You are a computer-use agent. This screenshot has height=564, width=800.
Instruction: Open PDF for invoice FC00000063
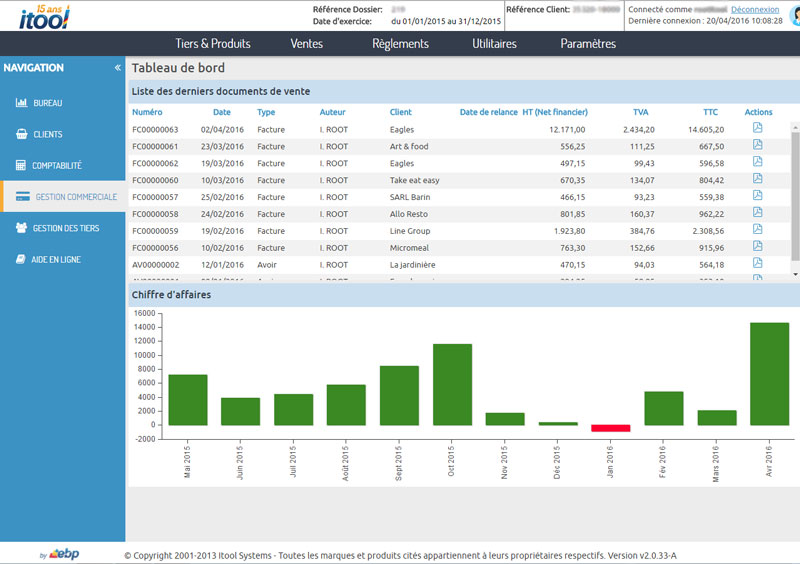tap(758, 128)
